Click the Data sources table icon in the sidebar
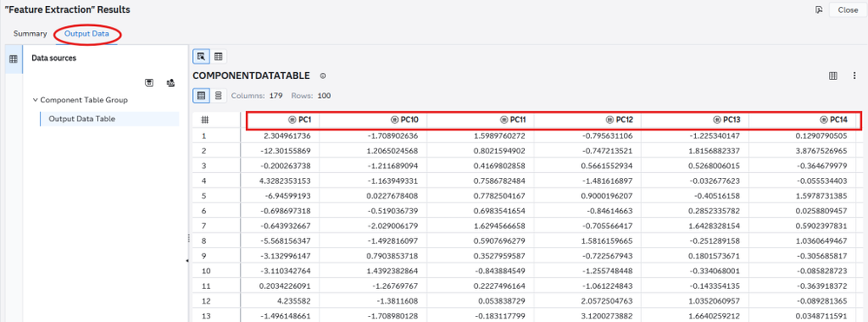The width and height of the screenshot is (868, 322). (x=14, y=59)
